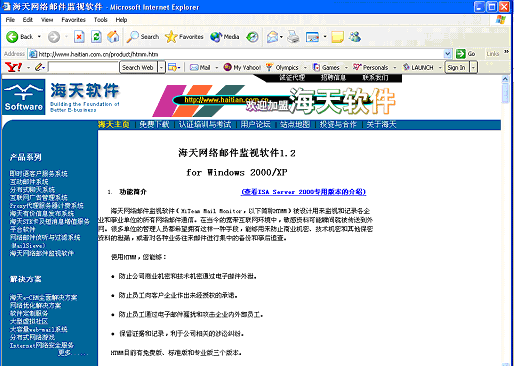The image size is (514, 366).
Task: Expand the Personals dropdown arrow
Action: click(x=395, y=68)
